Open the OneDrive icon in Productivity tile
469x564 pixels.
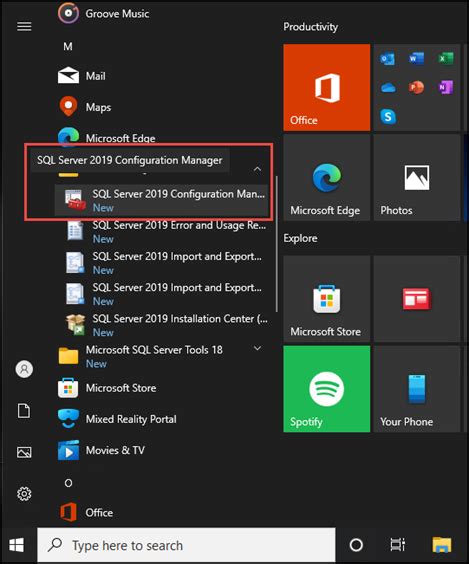[388, 87]
